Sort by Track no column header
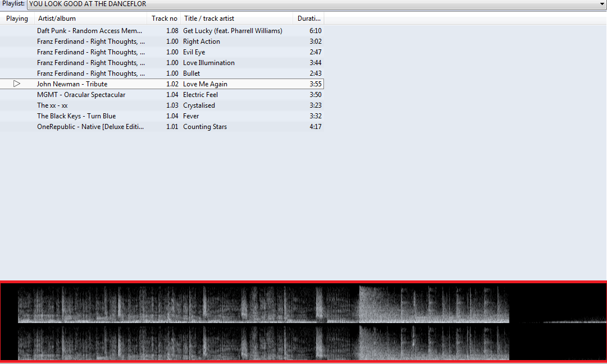Image resolution: width=607 pixels, height=364 pixels. tap(164, 19)
